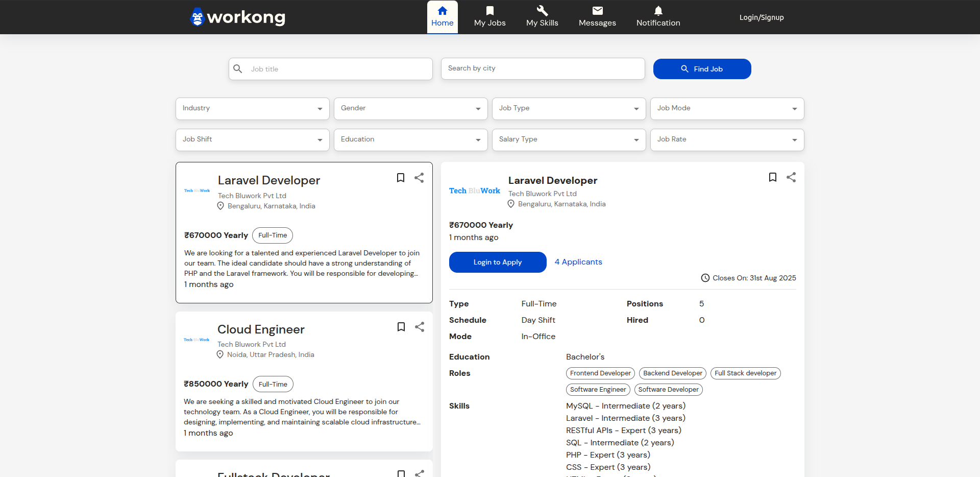Click the Software Engineer role chip
This screenshot has width=980, height=477.
coord(598,390)
